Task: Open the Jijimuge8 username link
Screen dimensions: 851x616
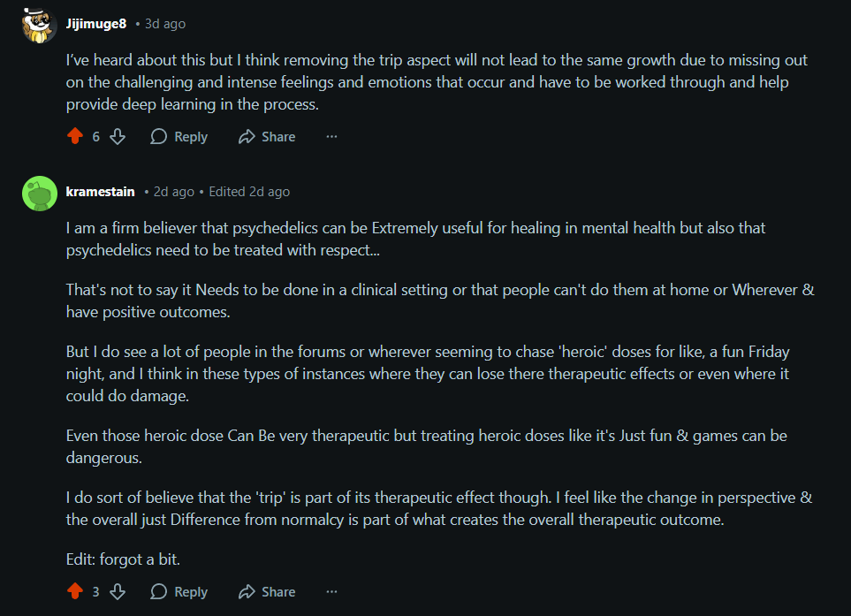Action: tap(96, 24)
